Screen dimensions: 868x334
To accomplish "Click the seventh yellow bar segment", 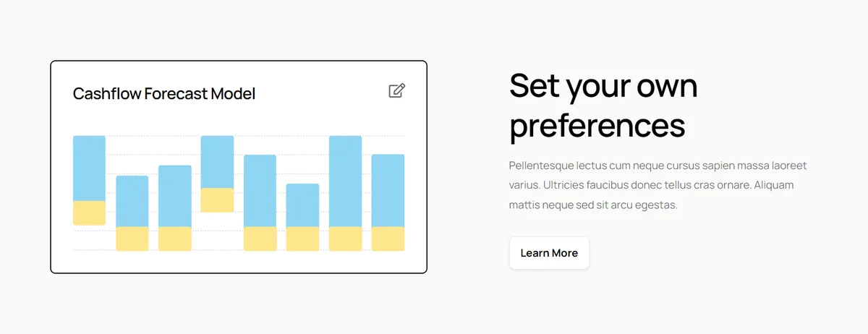I will tap(345, 239).
